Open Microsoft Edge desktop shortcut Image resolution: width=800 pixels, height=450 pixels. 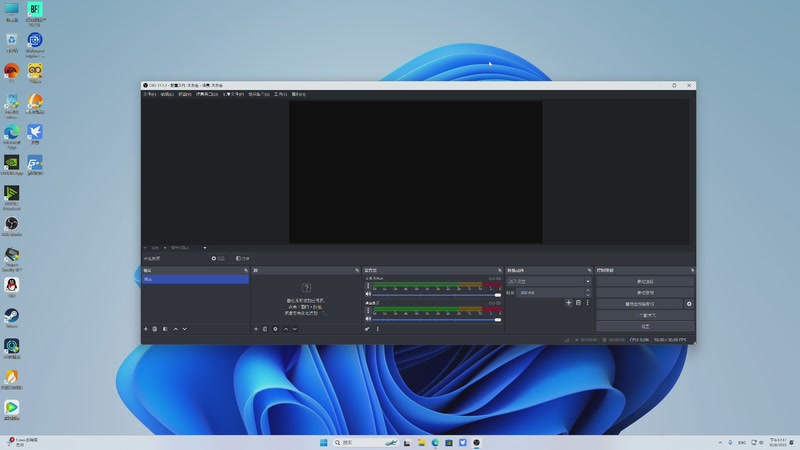(12, 136)
